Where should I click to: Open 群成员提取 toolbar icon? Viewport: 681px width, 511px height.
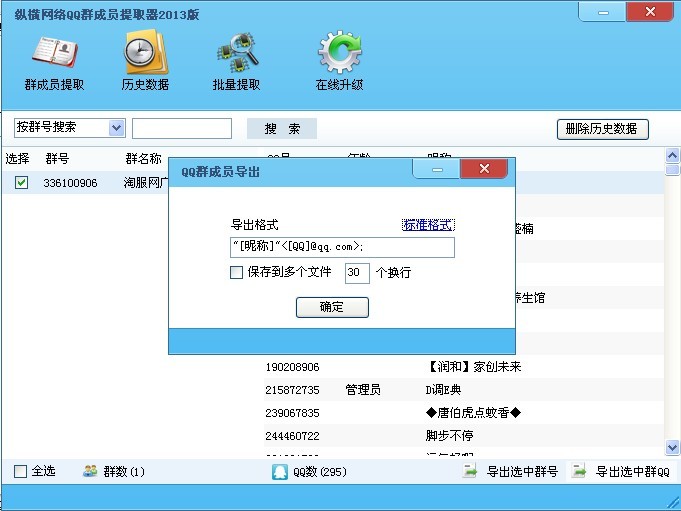[55, 53]
